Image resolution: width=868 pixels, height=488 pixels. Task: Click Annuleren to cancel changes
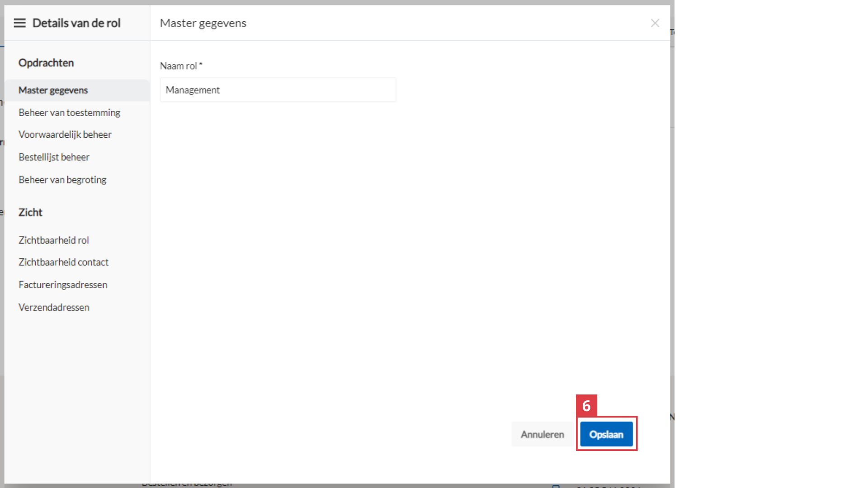(542, 434)
